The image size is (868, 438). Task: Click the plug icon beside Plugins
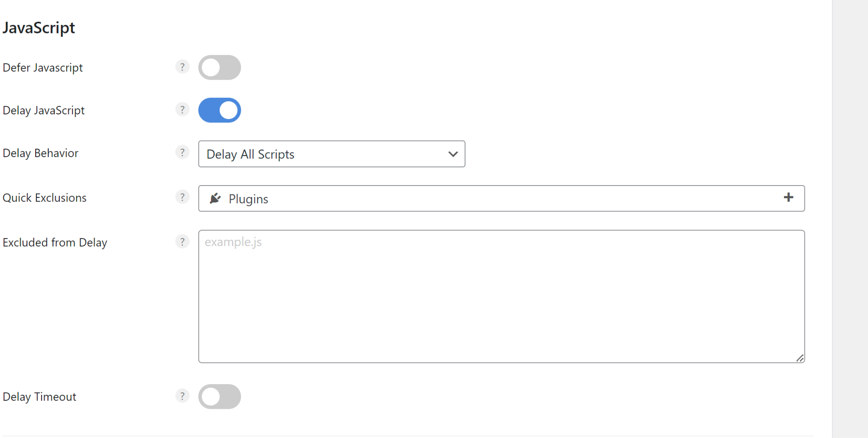coord(215,198)
